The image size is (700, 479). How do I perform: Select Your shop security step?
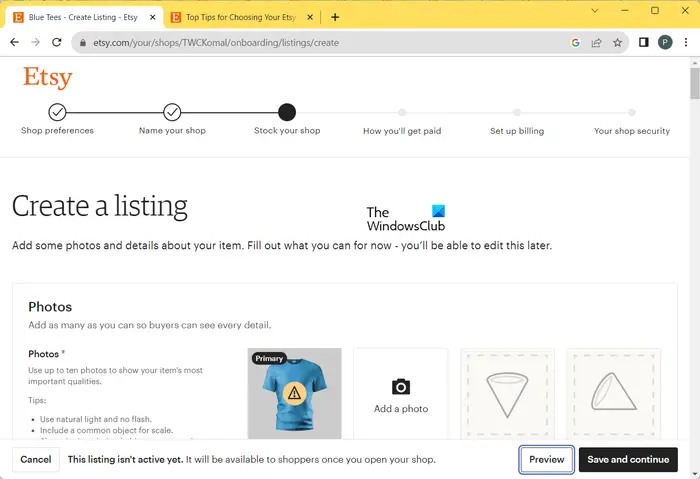pyautogui.click(x=632, y=123)
